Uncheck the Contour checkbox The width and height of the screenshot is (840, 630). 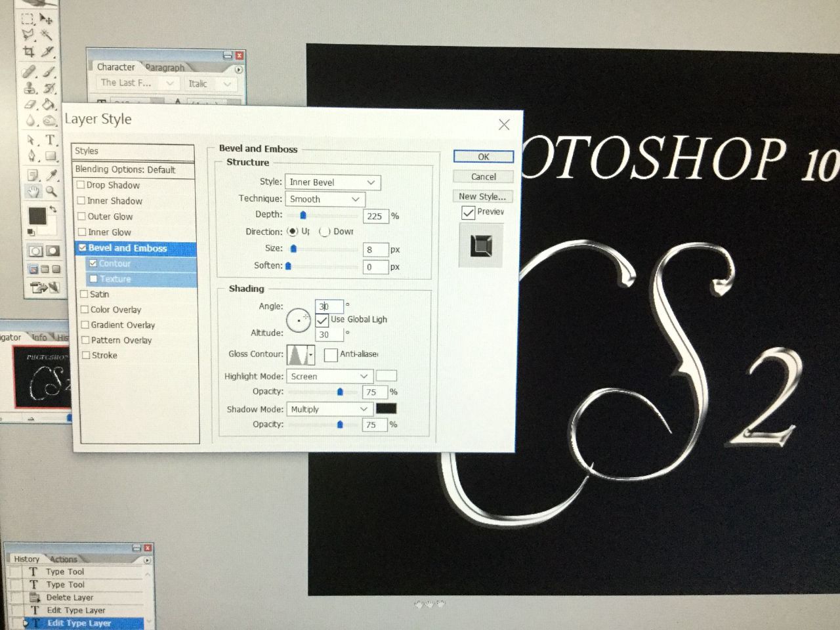[x=93, y=263]
